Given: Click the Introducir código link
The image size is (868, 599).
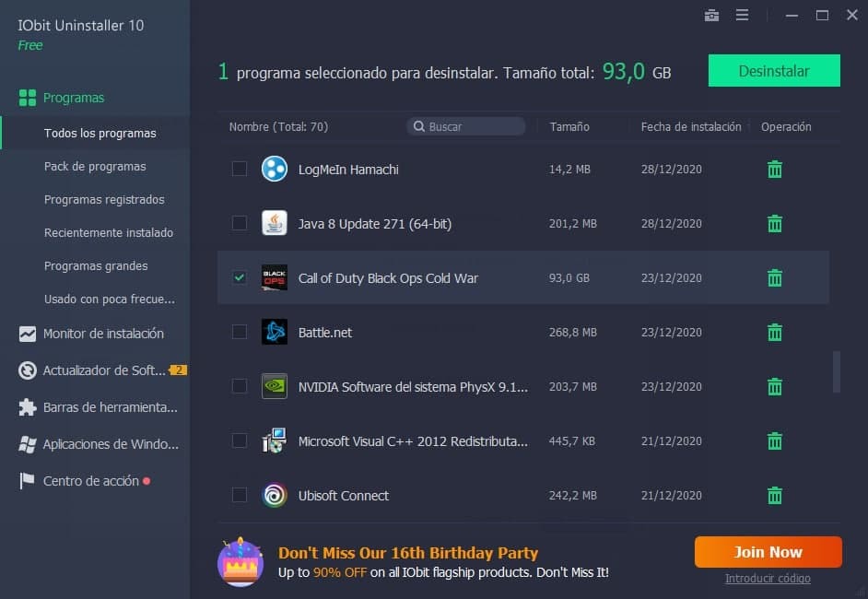Looking at the screenshot, I should point(768,579).
